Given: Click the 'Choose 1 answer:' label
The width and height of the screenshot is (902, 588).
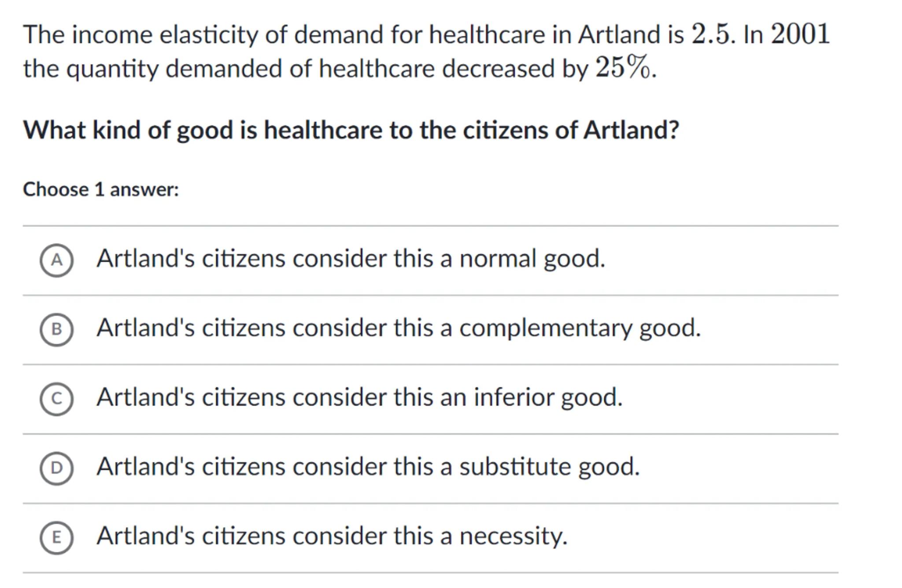Looking at the screenshot, I should coord(101,190).
